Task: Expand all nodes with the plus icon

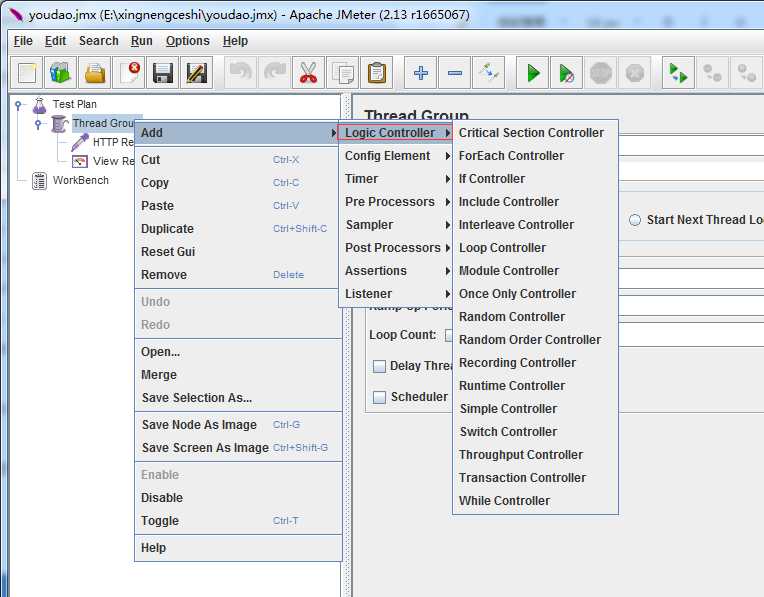Action: tap(420, 73)
